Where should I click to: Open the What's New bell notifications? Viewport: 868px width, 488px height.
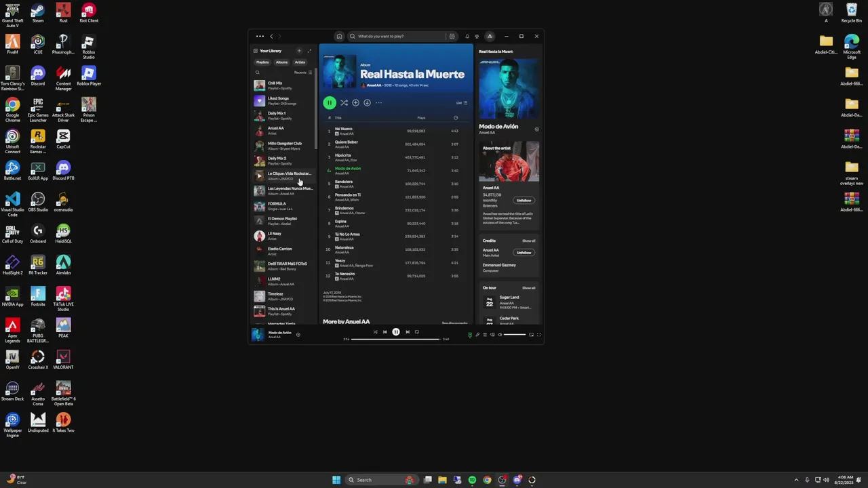[x=467, y=37]
